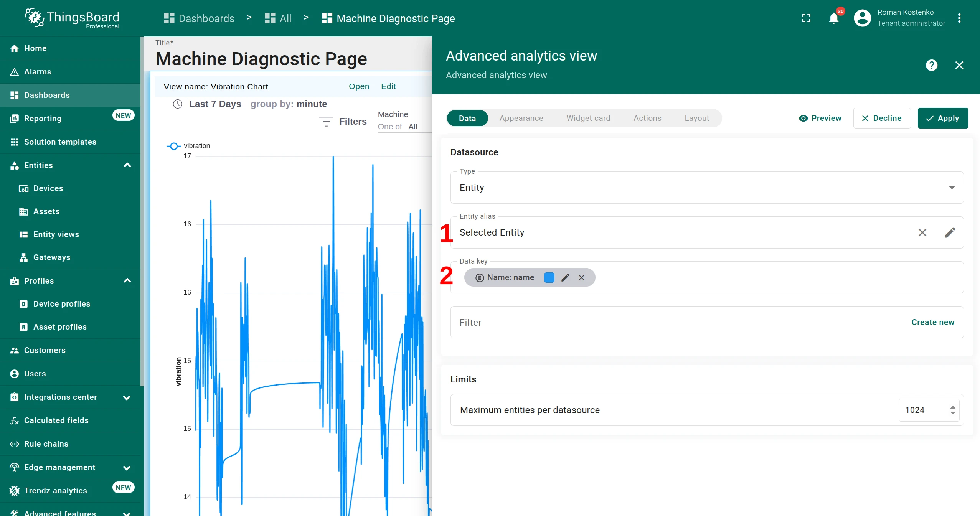Edit the Selected Entity alias
The image size is (980, 516).
(950, 232)
